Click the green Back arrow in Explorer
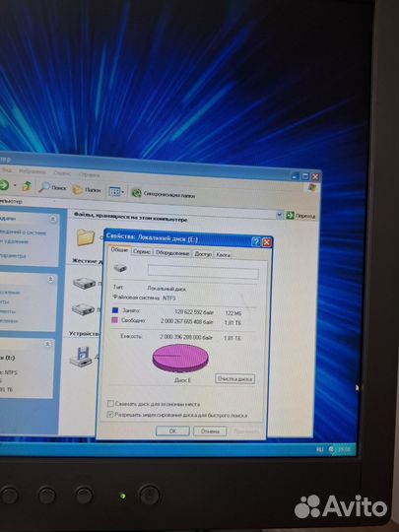Image resolution: width=399 pixels, height=532 pixels. [x=3, y=185]
